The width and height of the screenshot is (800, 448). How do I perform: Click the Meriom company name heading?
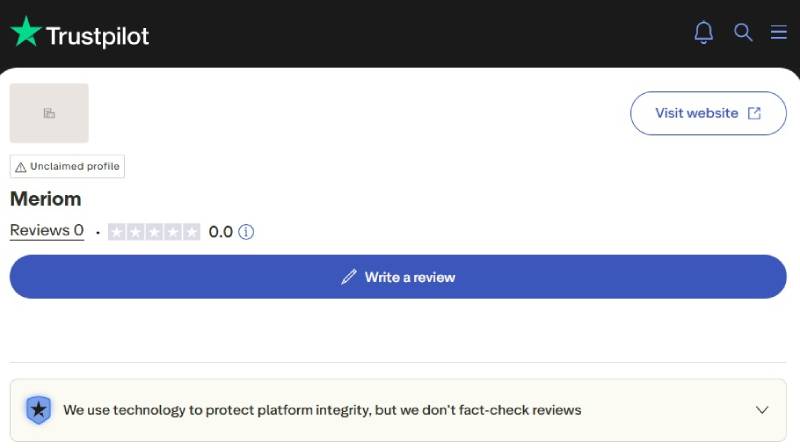pyautogui.click(x=45, y=198)
